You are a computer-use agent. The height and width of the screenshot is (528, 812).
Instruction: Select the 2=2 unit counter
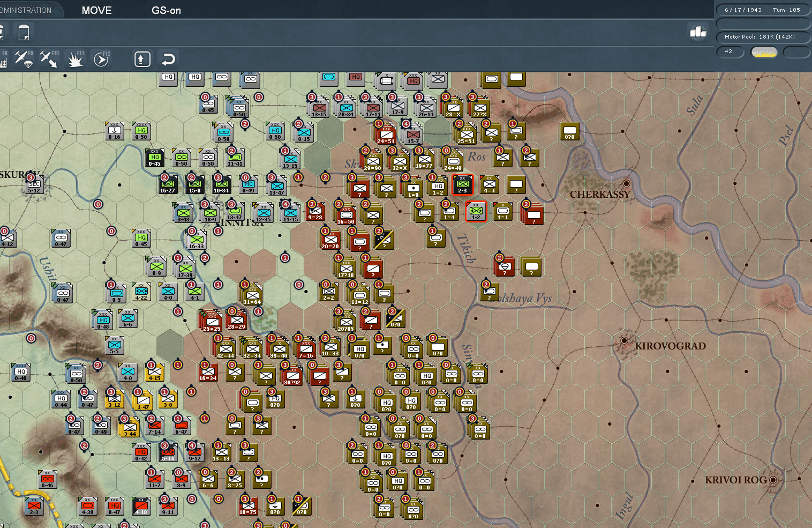tap(328, 292)
